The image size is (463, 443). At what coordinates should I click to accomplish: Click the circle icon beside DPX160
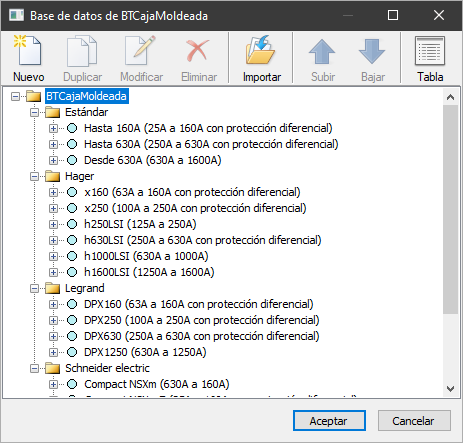72,304
